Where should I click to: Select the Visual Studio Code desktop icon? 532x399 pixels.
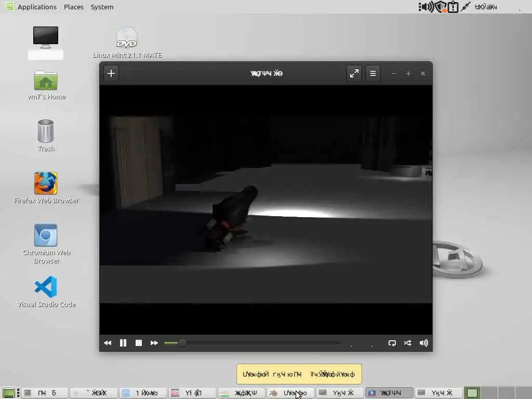tap(46, 291)
